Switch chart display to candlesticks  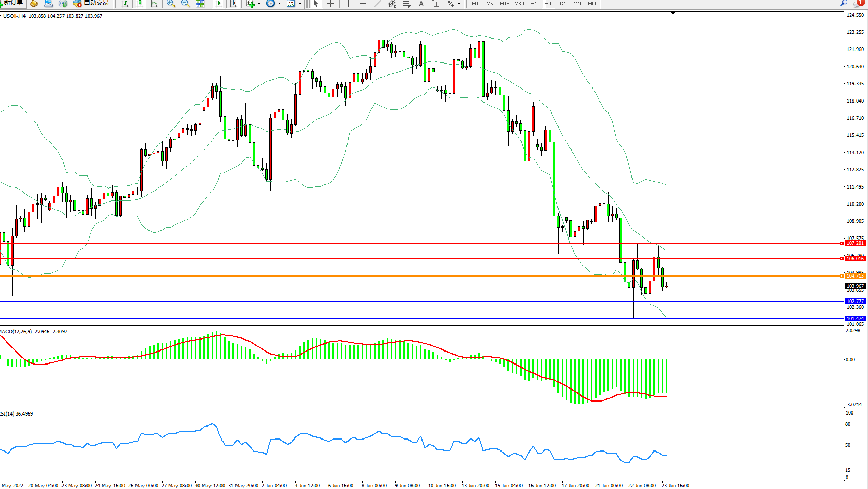pyautogui.click(x=139, y=4)
